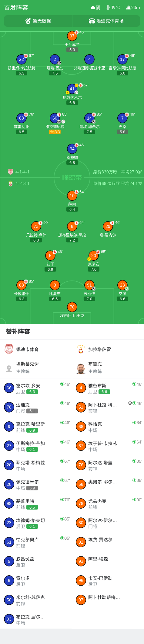144x644 pixels.
Task: Tap goalkeeper number 97 于瓦库兰 jersey icon
Action: (72, 36)
